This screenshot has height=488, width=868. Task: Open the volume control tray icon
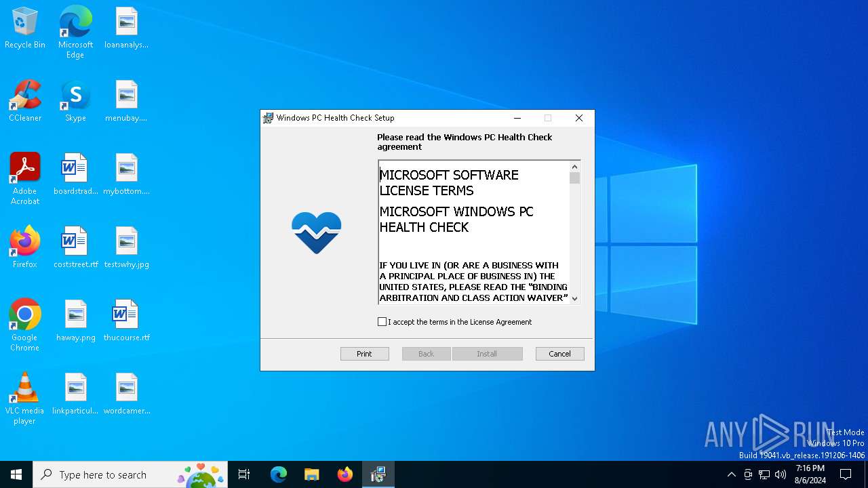[x=781, y=474]
